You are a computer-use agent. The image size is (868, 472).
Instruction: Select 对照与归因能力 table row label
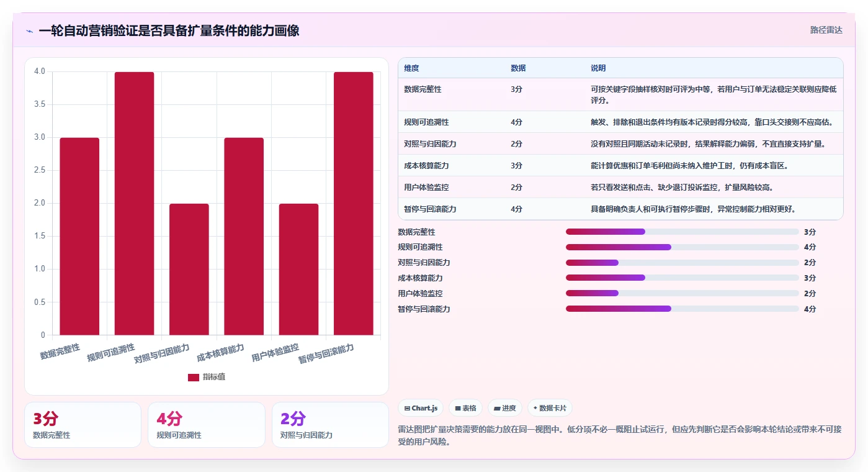430,144
